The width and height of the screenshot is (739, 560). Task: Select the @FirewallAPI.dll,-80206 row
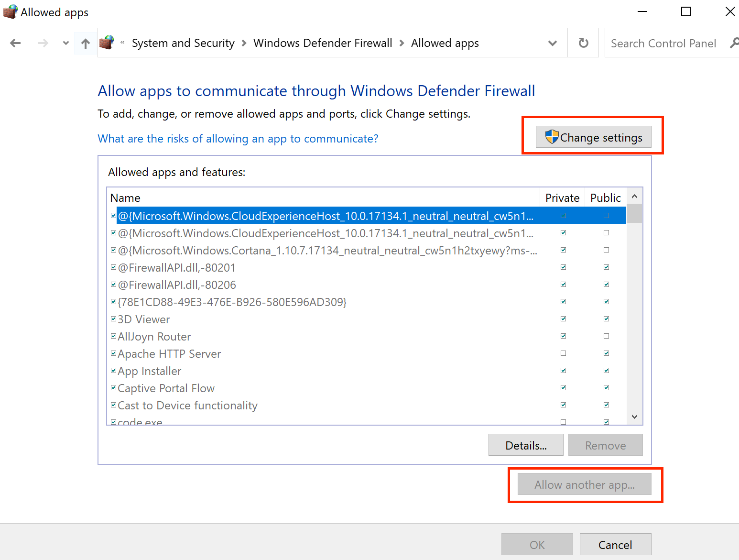coord(367,285)
